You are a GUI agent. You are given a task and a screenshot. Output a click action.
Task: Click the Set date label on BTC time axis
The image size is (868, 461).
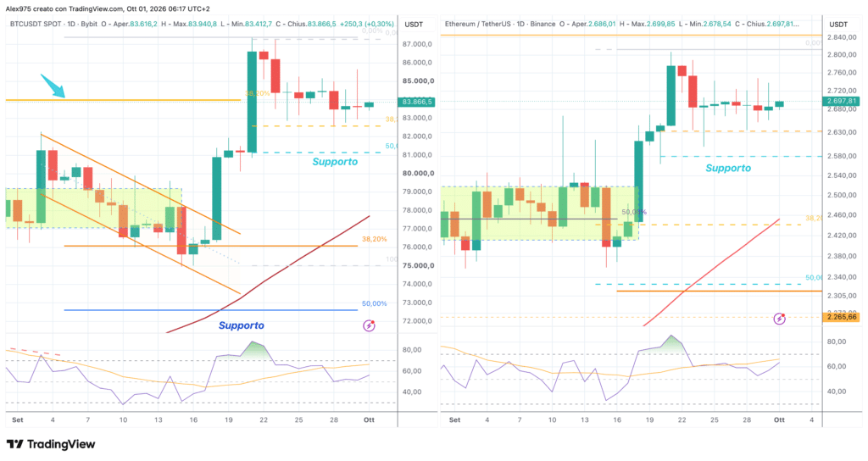[18, 420]
